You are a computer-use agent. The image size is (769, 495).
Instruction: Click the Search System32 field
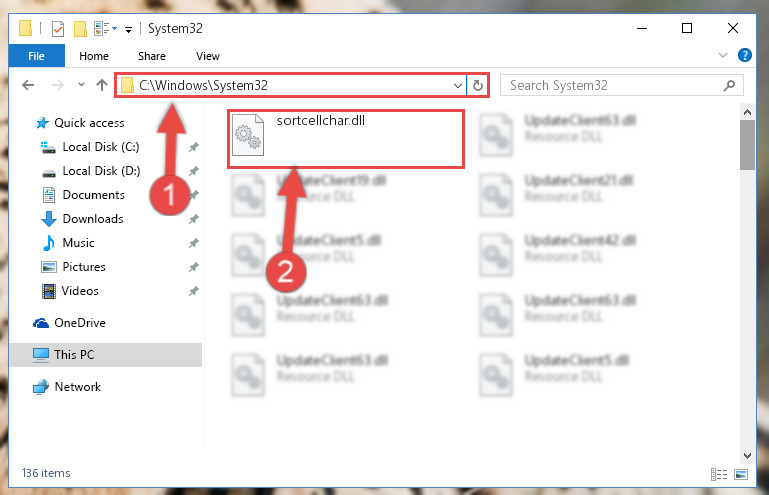(x=613, y=85)
